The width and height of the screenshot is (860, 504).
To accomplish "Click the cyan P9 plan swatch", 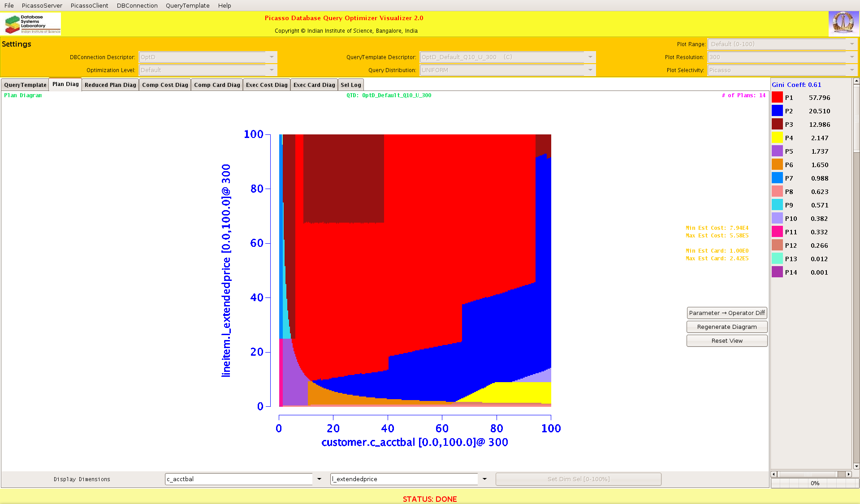I will coord(777,205).
